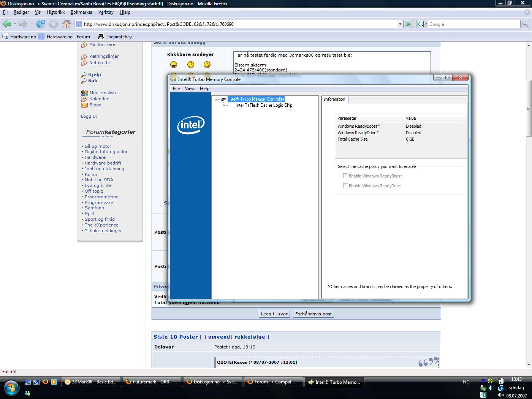Open File menu in Turbo Memory Console
Screen dimensions: 532x399
pos(176,89)
